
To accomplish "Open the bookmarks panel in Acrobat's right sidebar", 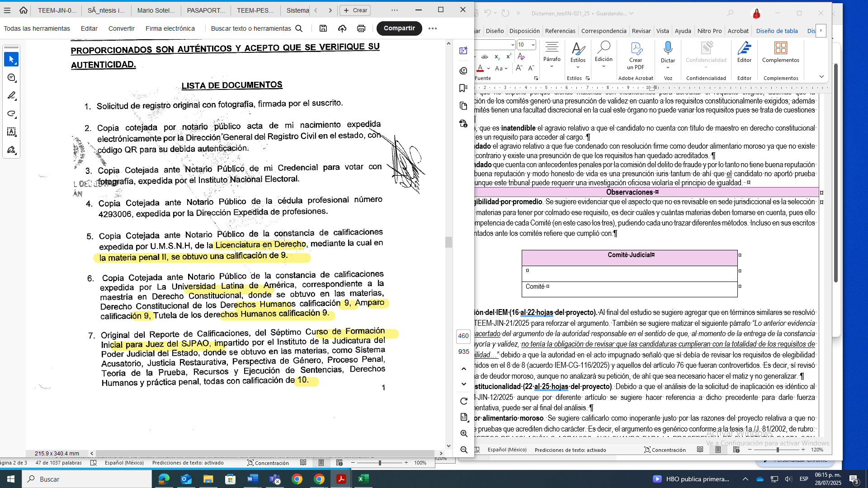I will pos(463,88).
